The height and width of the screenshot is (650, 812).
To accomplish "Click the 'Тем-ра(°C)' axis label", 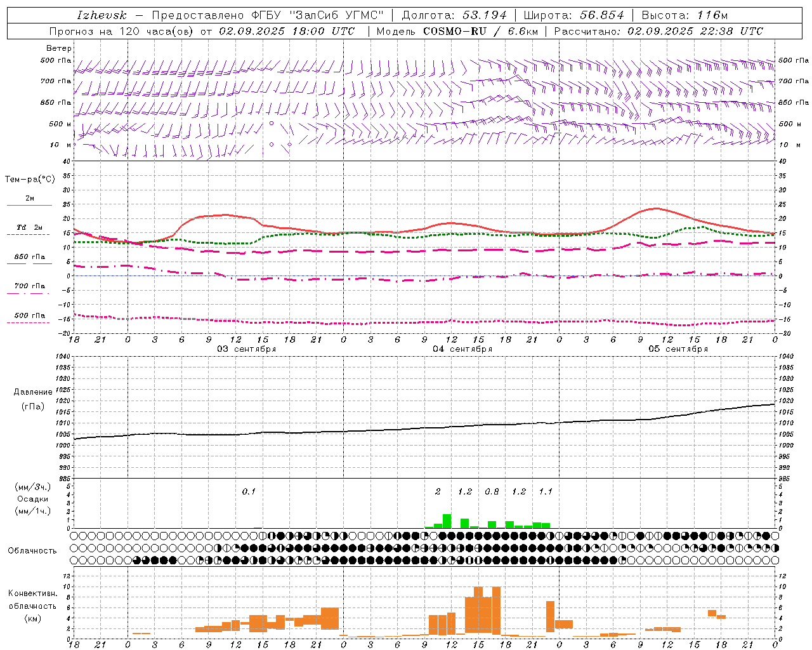I will coord(30,180).
